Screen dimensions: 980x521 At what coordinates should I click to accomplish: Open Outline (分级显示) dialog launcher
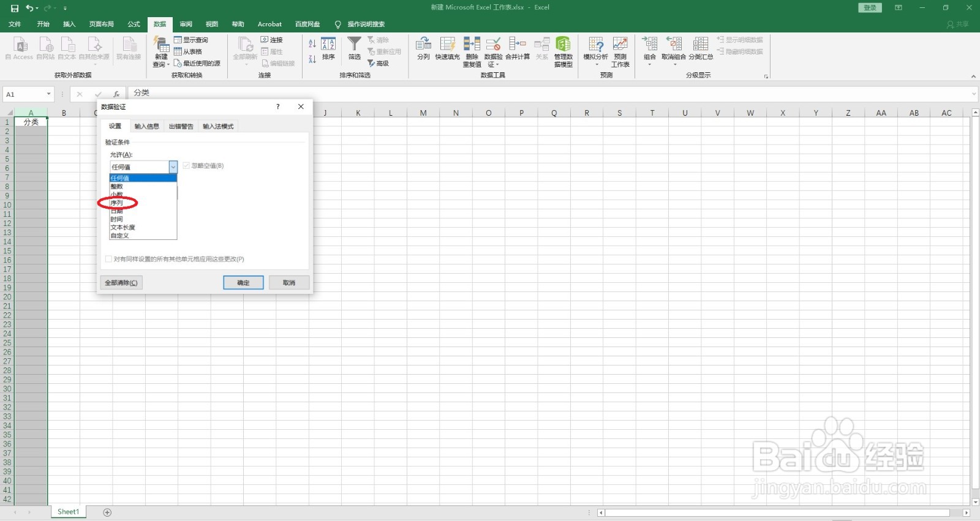tap(766, 77)
